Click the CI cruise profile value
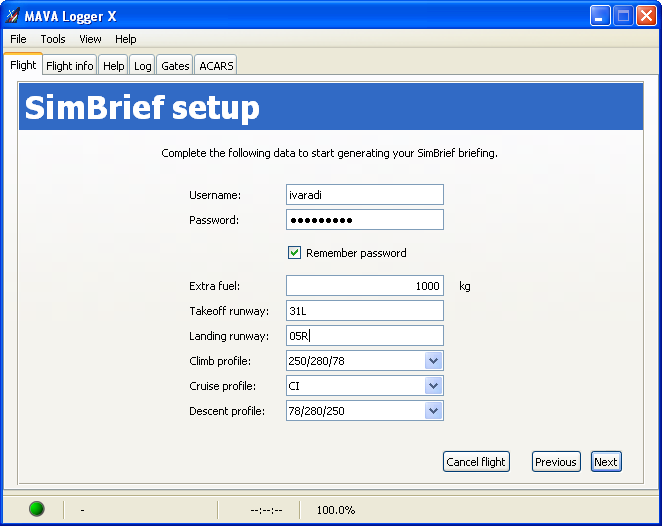 click(x=294, y=386)
